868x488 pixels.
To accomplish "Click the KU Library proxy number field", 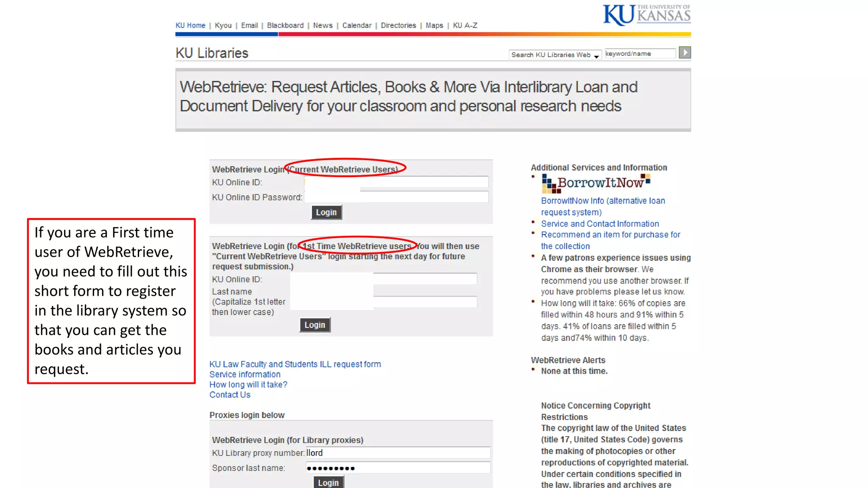I will pyautogui.click(x=398, y=453).
